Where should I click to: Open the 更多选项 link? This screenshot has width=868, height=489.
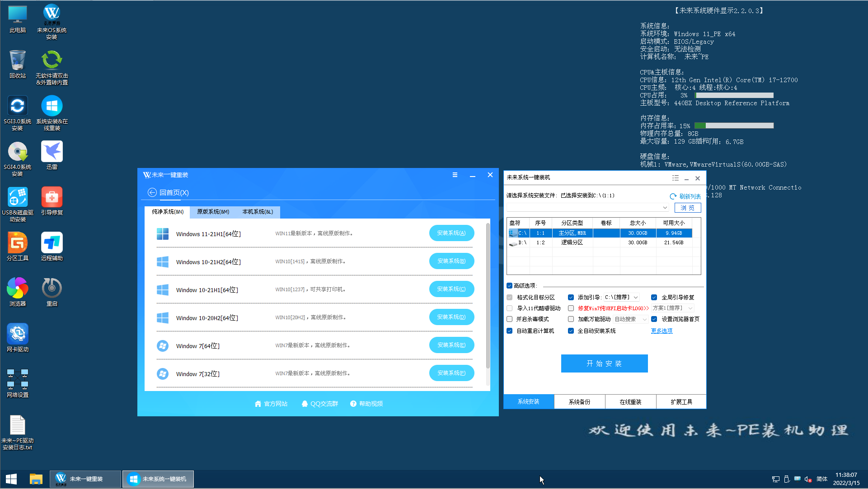coord(662,331)
